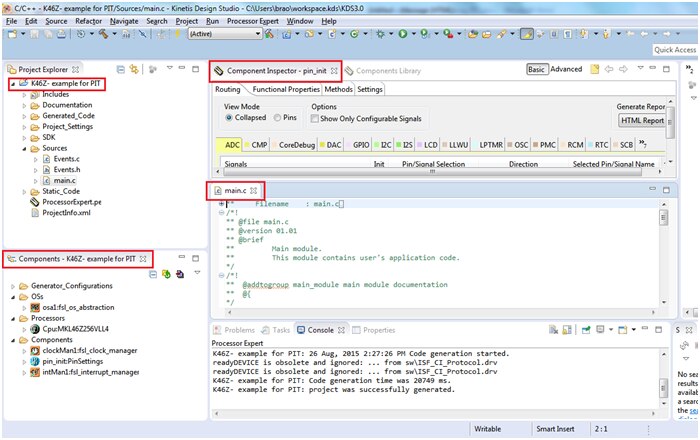Select Collapsed view mode radio button
Image resolution: width=700 pixels, height=440 pixels.
pyautogui.click(x=231, y=118)
